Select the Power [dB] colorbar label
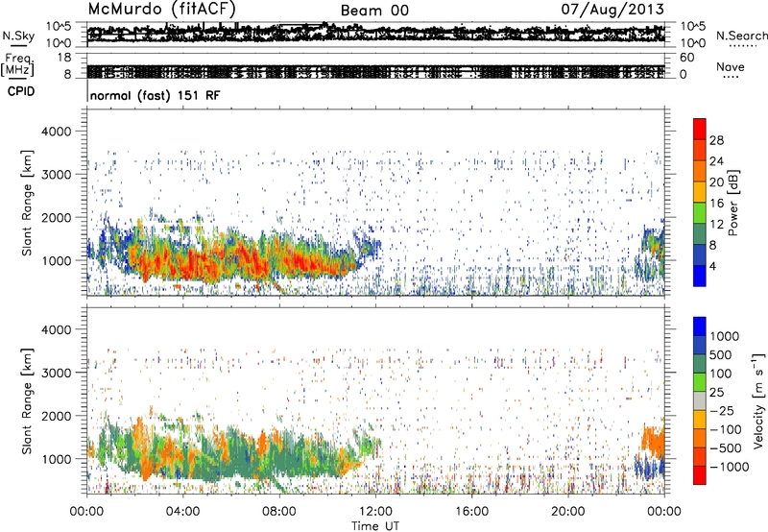 [732, 203]
